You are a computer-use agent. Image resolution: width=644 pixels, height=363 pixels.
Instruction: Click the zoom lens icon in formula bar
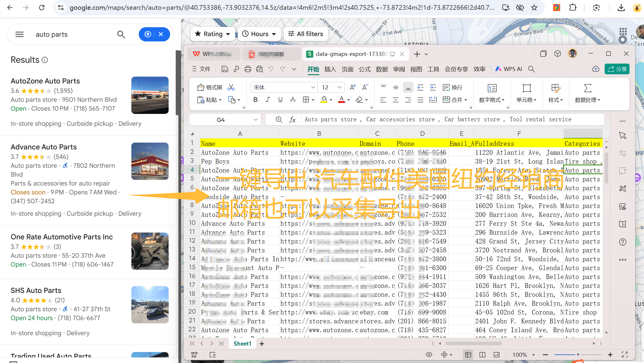279,120
